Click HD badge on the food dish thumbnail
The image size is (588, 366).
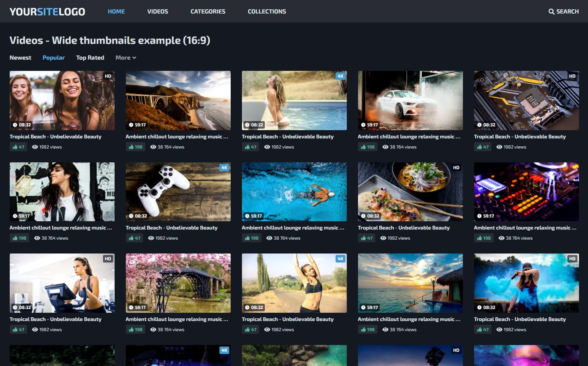[x=456, y=168]
